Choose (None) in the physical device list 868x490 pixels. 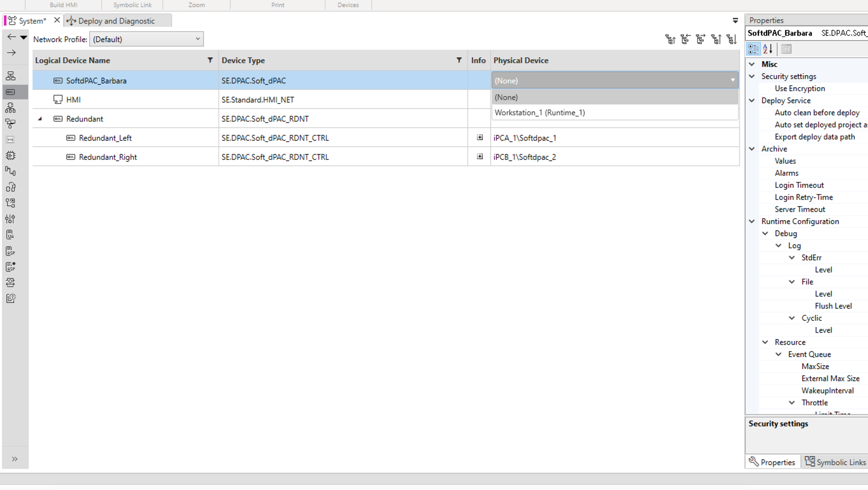[615, 97]
